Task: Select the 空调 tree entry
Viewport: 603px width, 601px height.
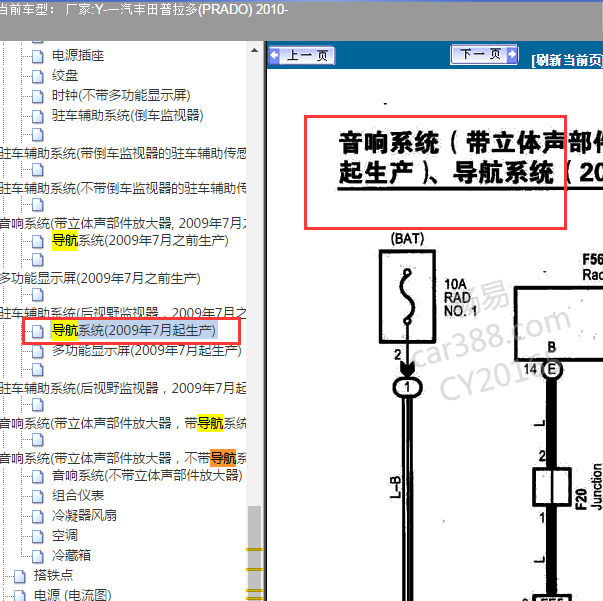Action: coord(65,536)
